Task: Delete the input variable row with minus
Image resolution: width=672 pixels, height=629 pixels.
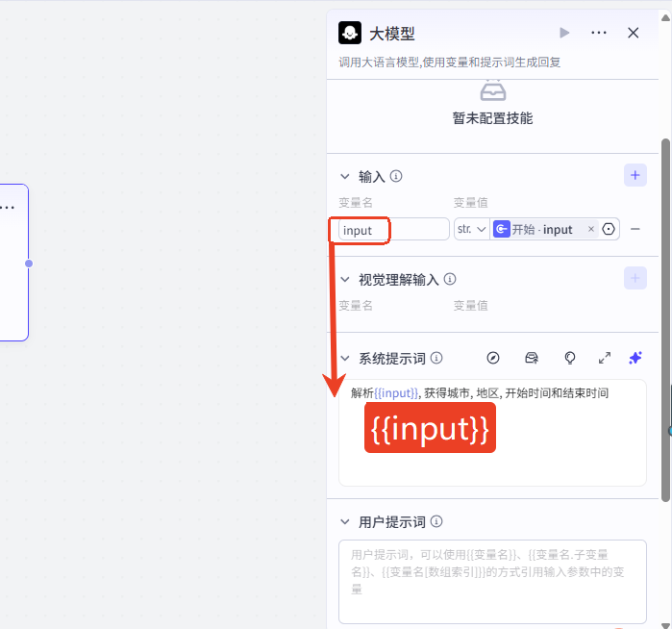Action: pos(635,230)
